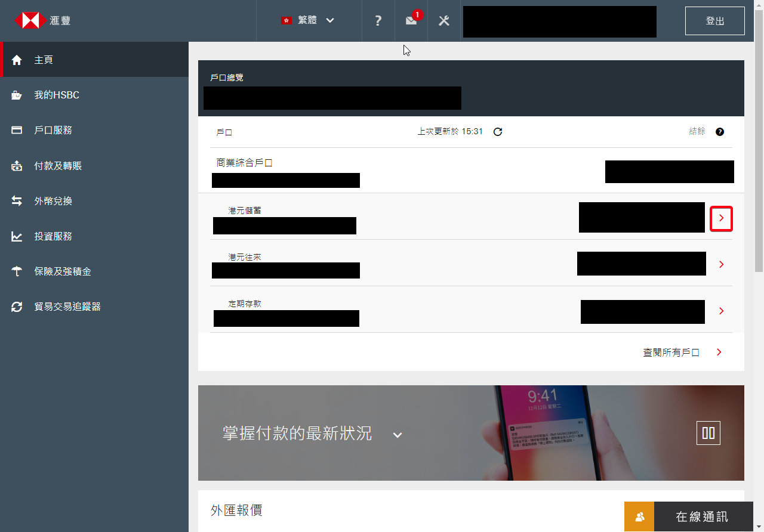Open 港元儲蓄 account details arrow
764x532 pixels.
[x=721, y=218]
